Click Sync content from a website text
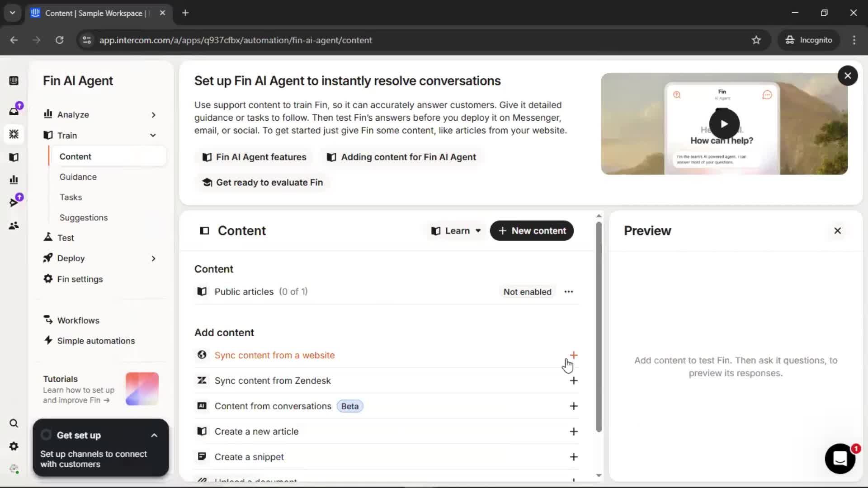 (274, 355)
